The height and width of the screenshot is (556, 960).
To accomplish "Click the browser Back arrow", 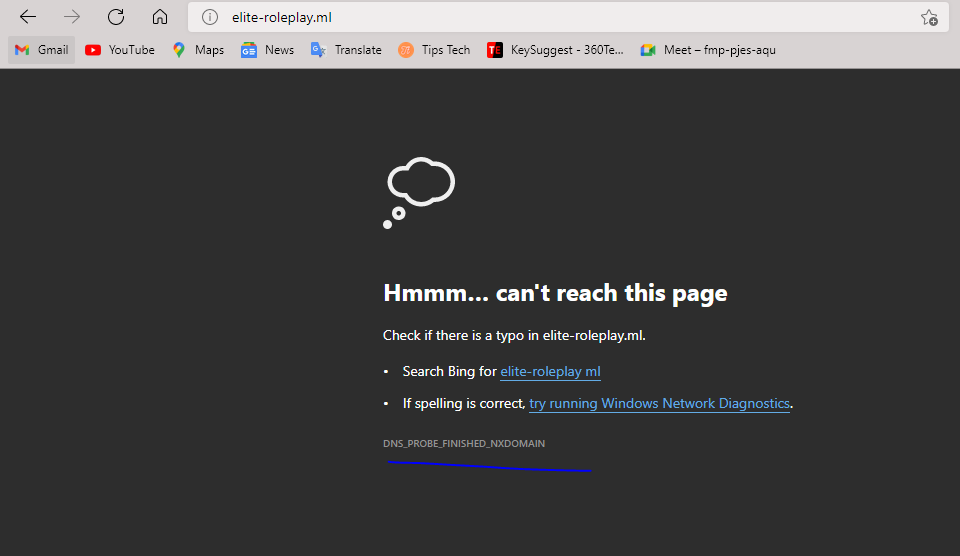I will pos(28,17).
